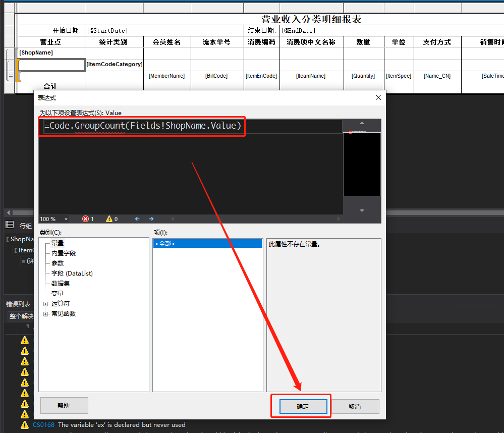Select the 字段 (DataList) category
The image size is (504, 433).
click(x=72, y=273)
